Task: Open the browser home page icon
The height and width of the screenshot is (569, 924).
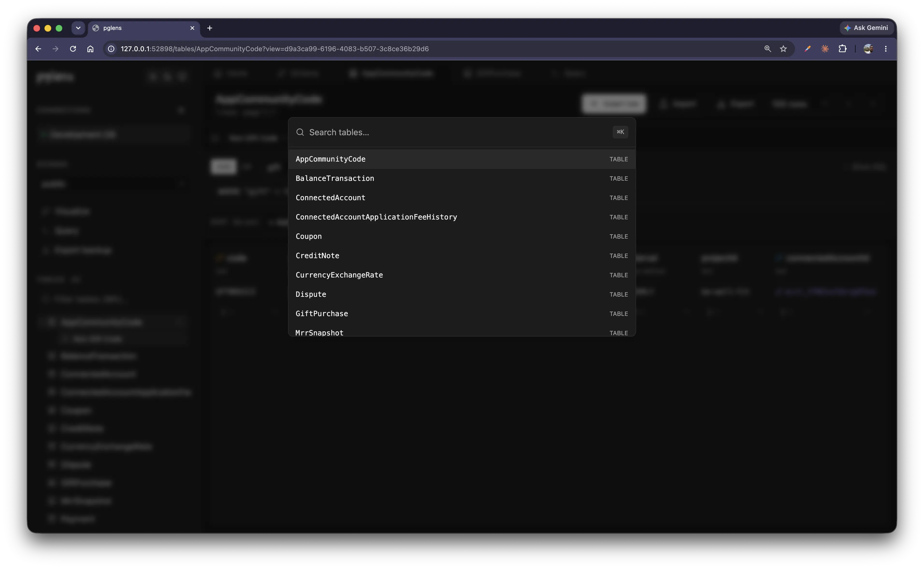Action: [x=90, y=49]
